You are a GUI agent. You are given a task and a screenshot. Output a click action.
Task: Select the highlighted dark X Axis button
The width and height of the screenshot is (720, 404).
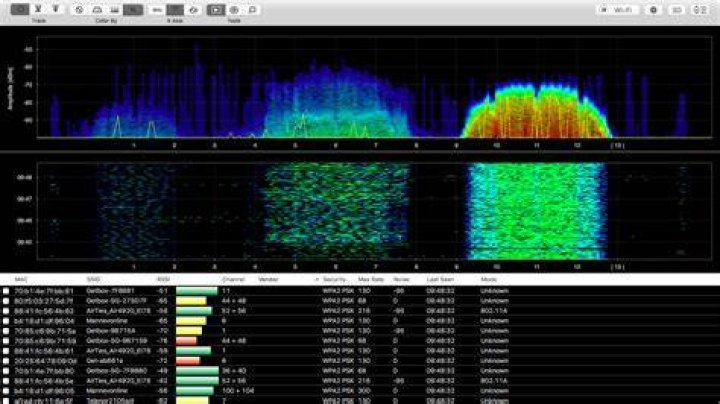coord(175,10)
